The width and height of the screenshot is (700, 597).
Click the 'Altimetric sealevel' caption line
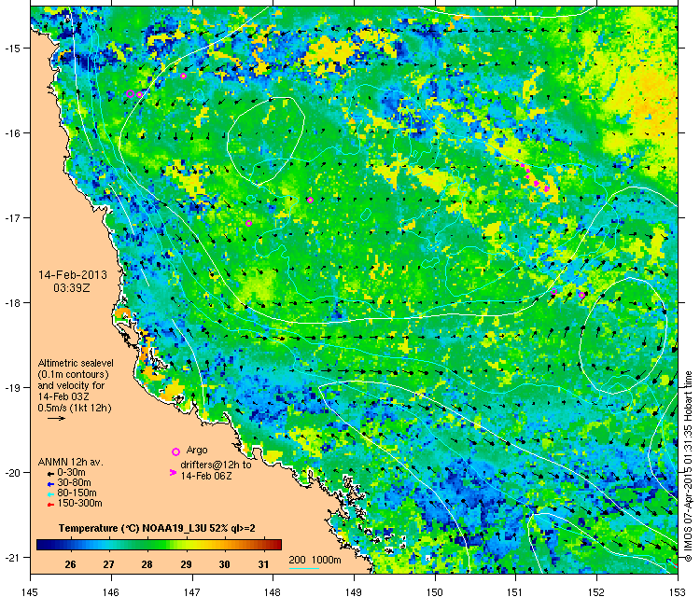tap(76, 363)
